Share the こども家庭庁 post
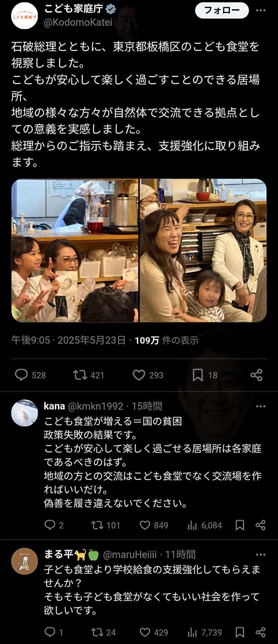The height and width of the screenshot is (644, 278). (x=256, y=375)
